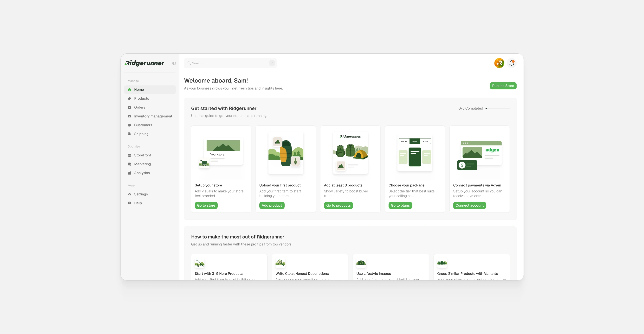644x334 pixels.
Task: Open Inventory management section
Action: pyautogui.click(x=153, y=116)
